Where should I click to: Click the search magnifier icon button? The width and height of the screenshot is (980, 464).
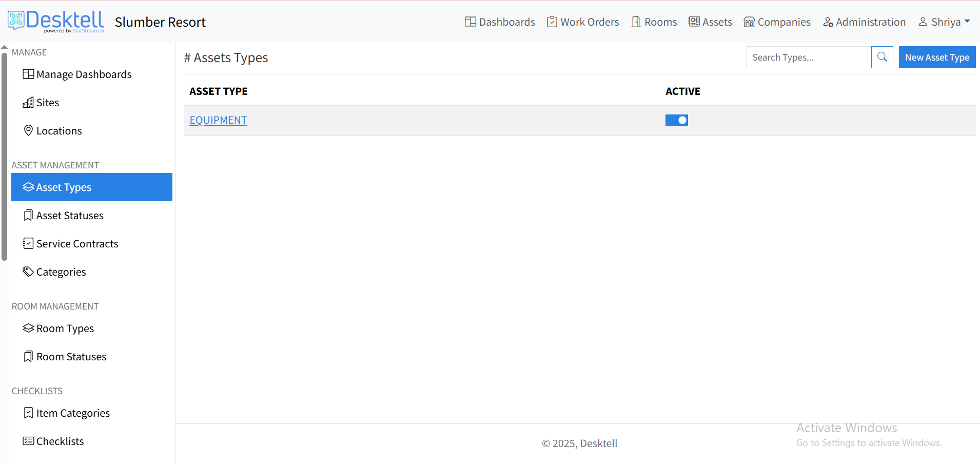pos(882,57)
